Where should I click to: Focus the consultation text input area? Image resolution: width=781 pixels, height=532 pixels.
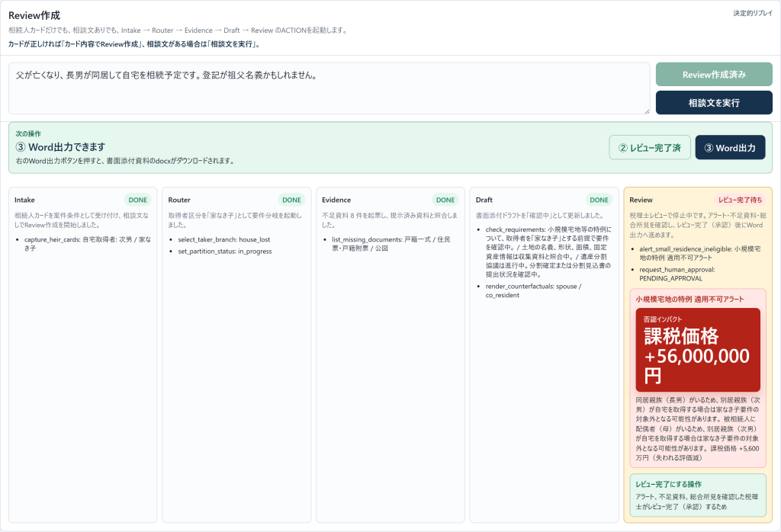(329, 88)
